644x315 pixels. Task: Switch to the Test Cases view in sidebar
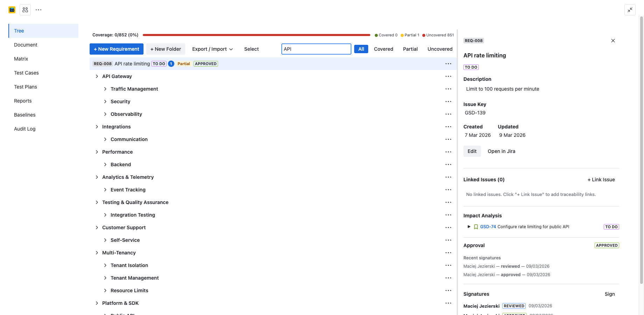click(x=26, y=73)
